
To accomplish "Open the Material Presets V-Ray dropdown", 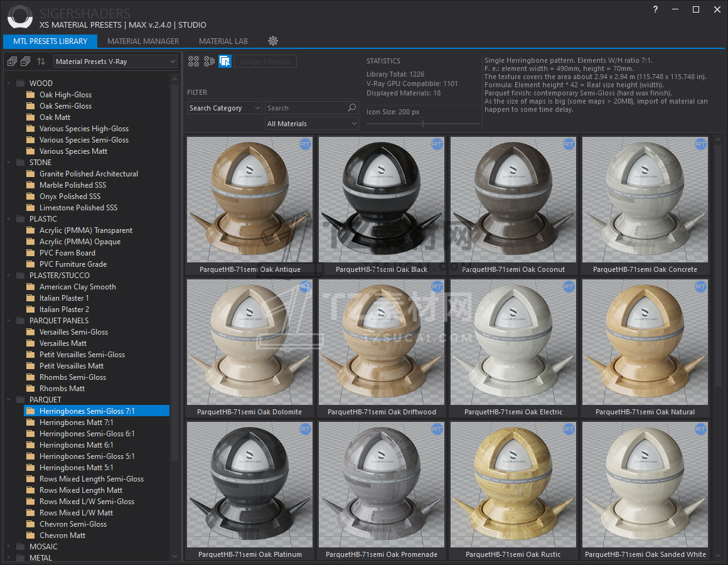I will pyautogui.click(x=115, y=62).
